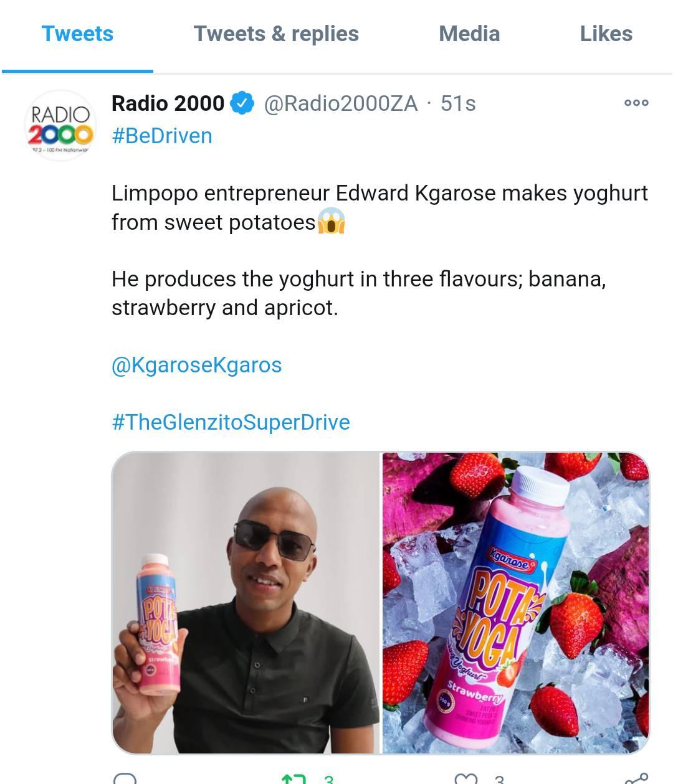This screenshot has height=784, width=673.
Task: Open the @KgaroseKgaros mention link
Action: pyautogui.click(x=196, y=365)
